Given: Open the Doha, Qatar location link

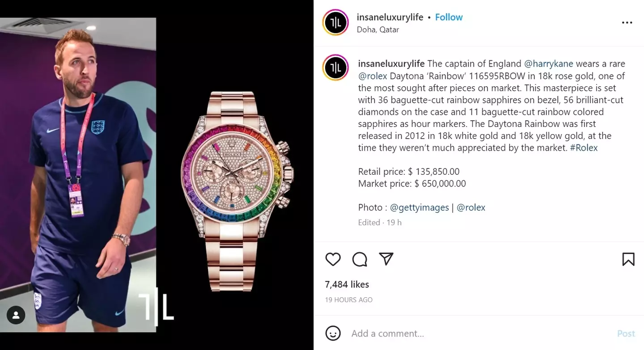Looking at the screenshot, I should point(378,30).
